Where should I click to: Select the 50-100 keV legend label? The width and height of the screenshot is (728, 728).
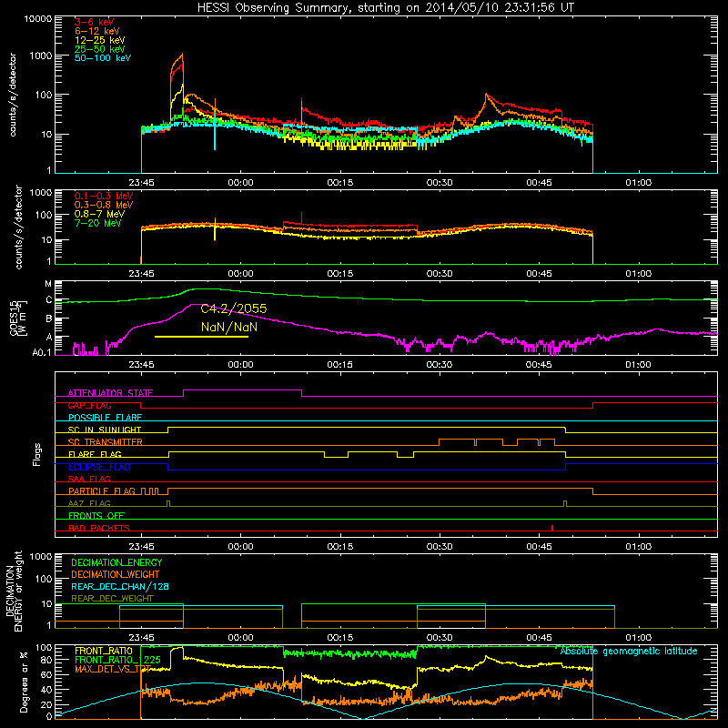(103, 58)
